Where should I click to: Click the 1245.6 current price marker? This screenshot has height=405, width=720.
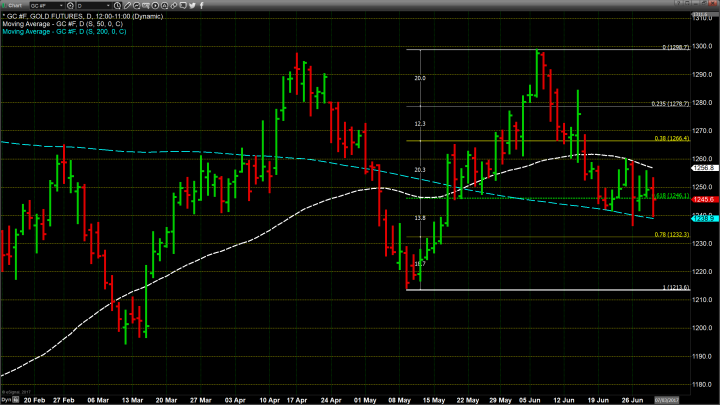[x=702, y=198]
